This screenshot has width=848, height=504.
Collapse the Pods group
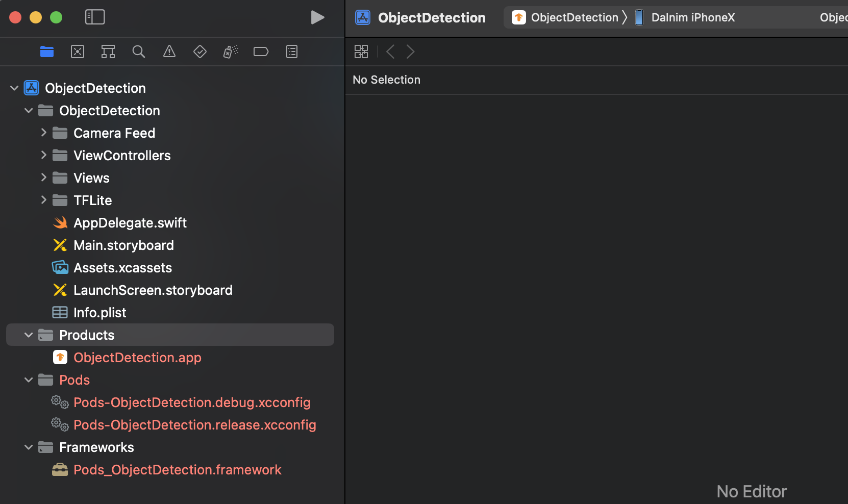[29, 380]
